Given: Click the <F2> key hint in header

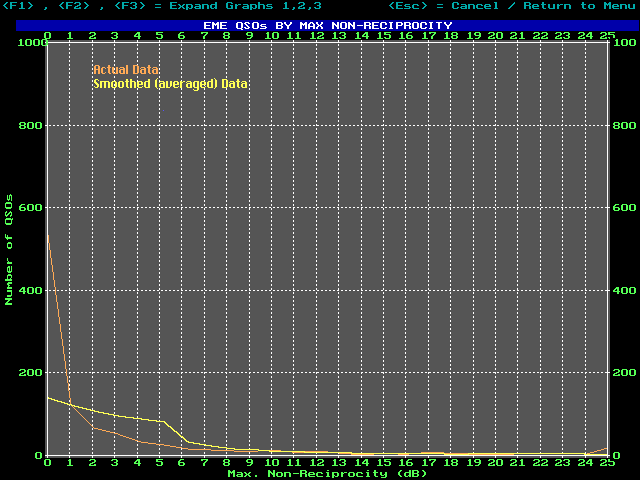Looking at the screenshot, I should [x=74, y=6].
